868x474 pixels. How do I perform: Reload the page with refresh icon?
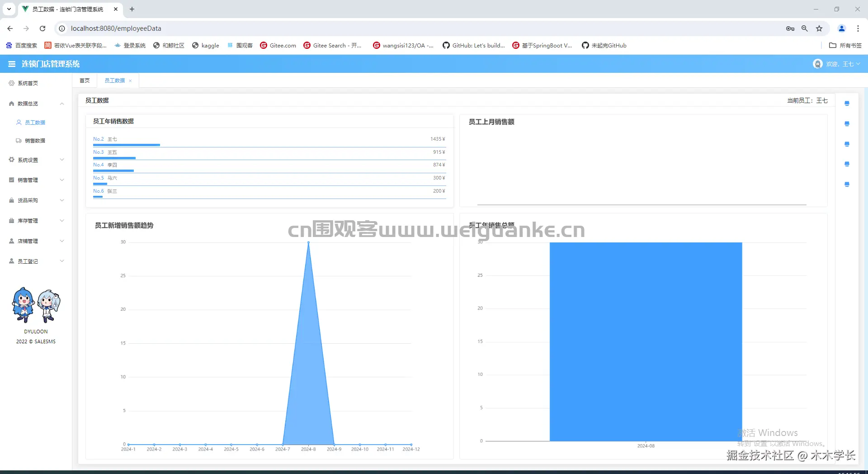click(42, 28)
